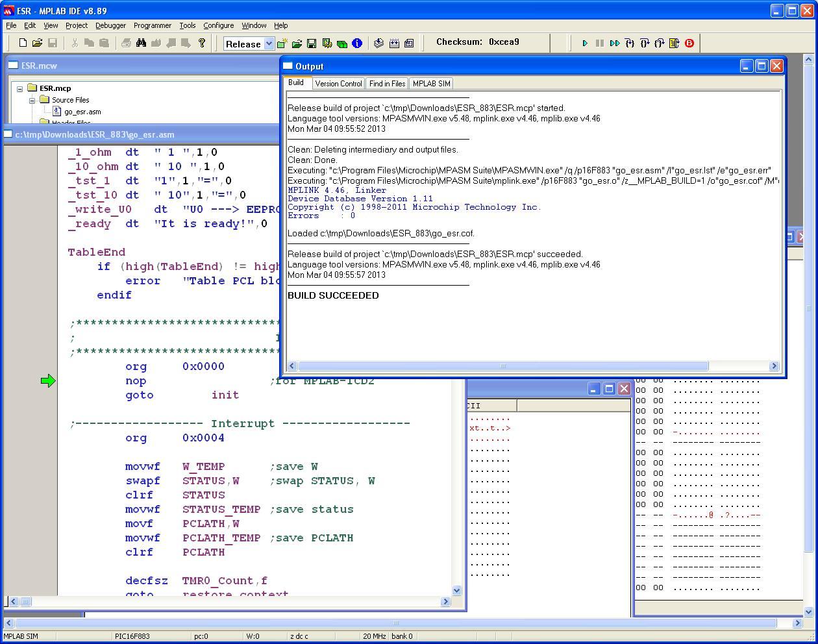Open the Configure menu

coord(218,25)
